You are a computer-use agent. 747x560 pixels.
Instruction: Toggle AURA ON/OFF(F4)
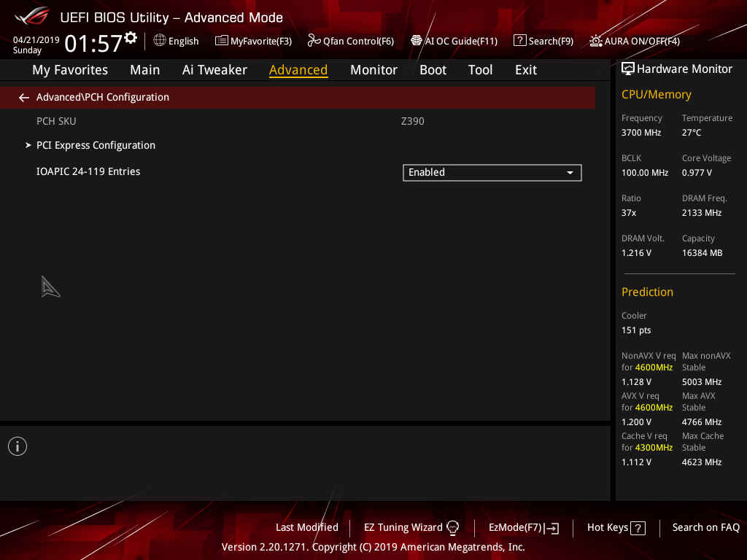point(635,41)
